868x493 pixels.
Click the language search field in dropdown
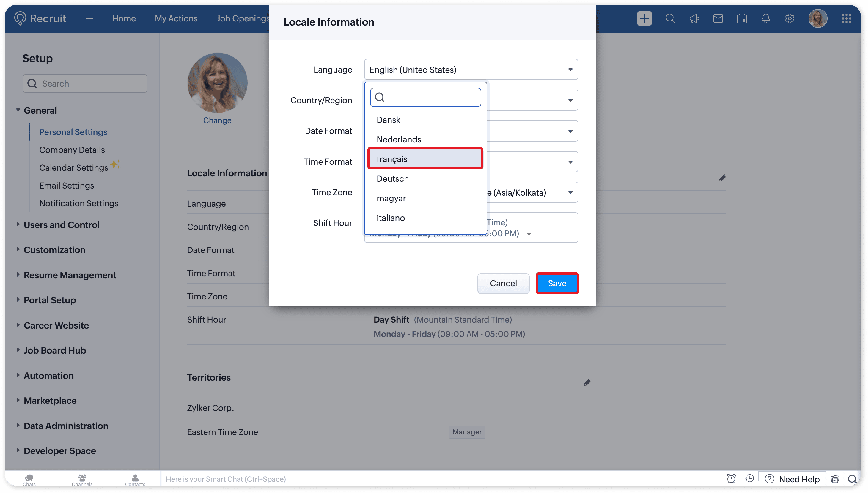[x=430, y=98]
